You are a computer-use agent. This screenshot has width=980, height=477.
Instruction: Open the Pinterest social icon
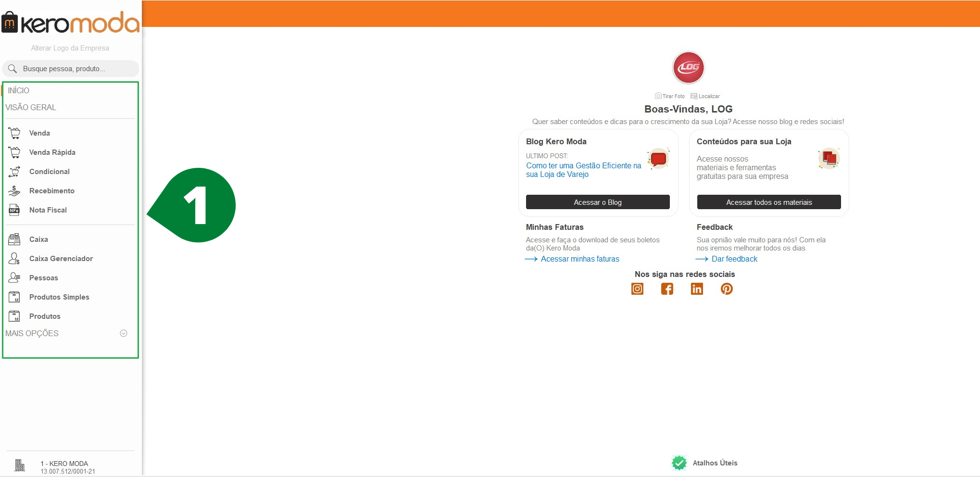727,289
